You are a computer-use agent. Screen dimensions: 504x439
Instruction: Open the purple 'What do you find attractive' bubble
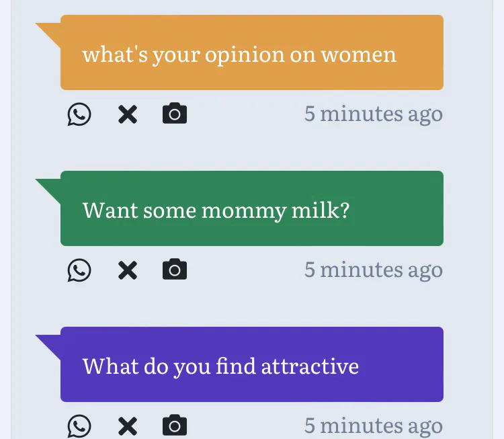[252, 365]
